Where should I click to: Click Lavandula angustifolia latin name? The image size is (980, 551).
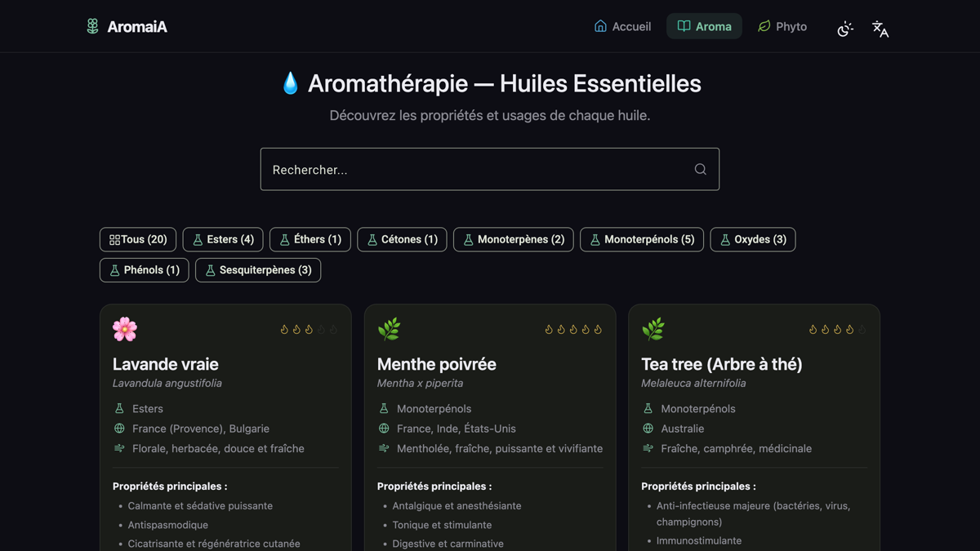click(167, 383)
